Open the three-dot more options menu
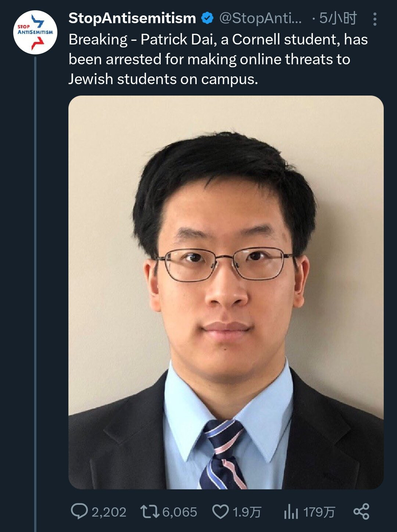The image size is (397, 532). 375,19
